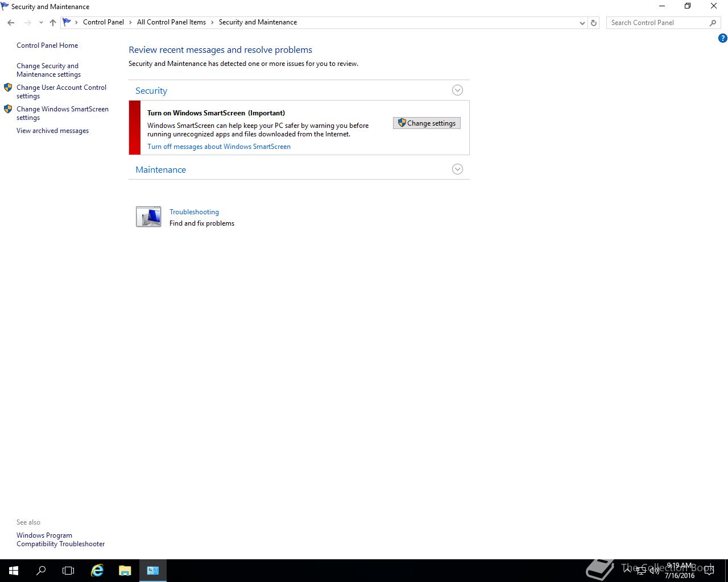
Task: Open Change Security and Maintenance settings
Action: pyautogui.click(x=48, y=70)
